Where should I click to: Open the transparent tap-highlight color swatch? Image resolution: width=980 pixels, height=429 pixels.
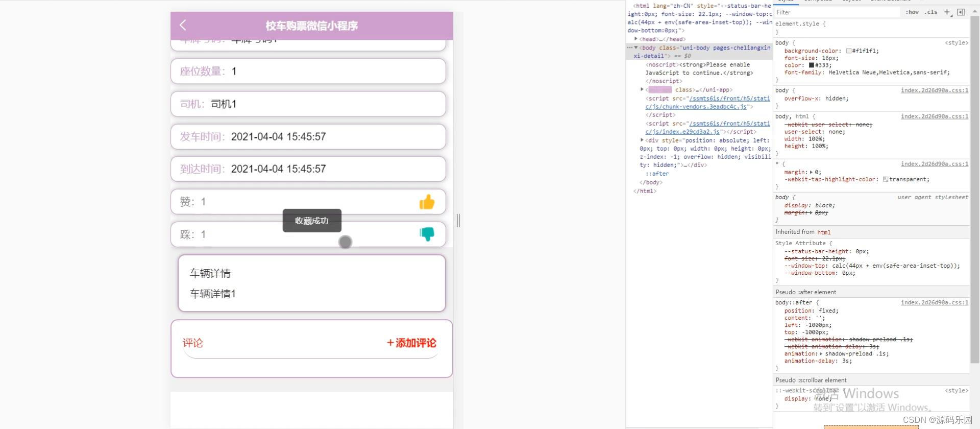click(x=886, y=179)
